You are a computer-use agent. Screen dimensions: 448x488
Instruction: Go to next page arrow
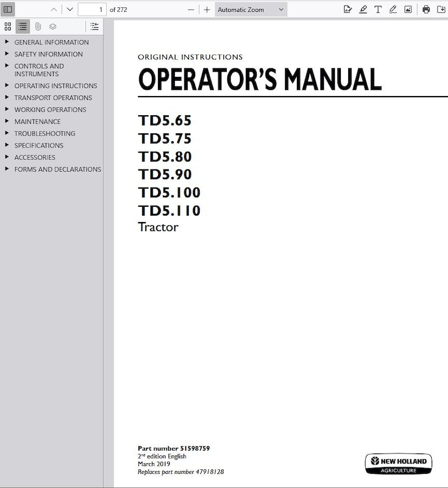(70, 10)
